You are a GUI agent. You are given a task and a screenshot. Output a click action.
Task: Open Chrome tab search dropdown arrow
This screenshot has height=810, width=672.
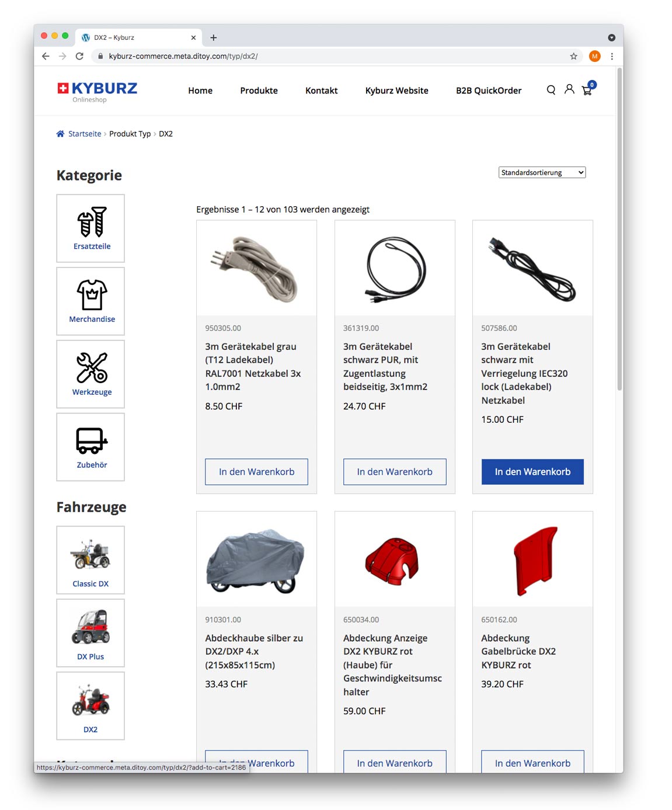(611, 37)
